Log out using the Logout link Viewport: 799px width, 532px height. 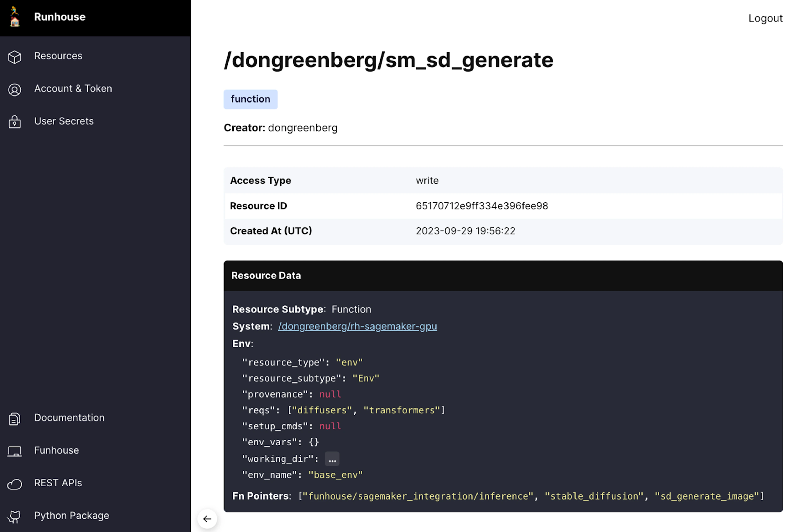tap(765, 18)
